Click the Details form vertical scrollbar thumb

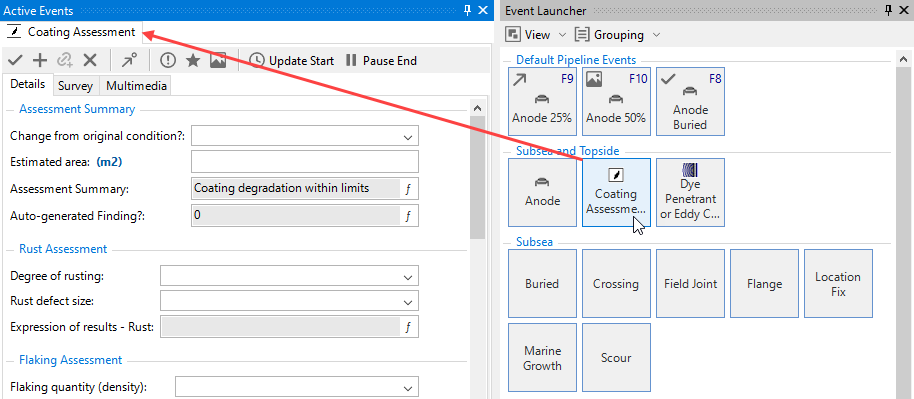coord(477,177)
